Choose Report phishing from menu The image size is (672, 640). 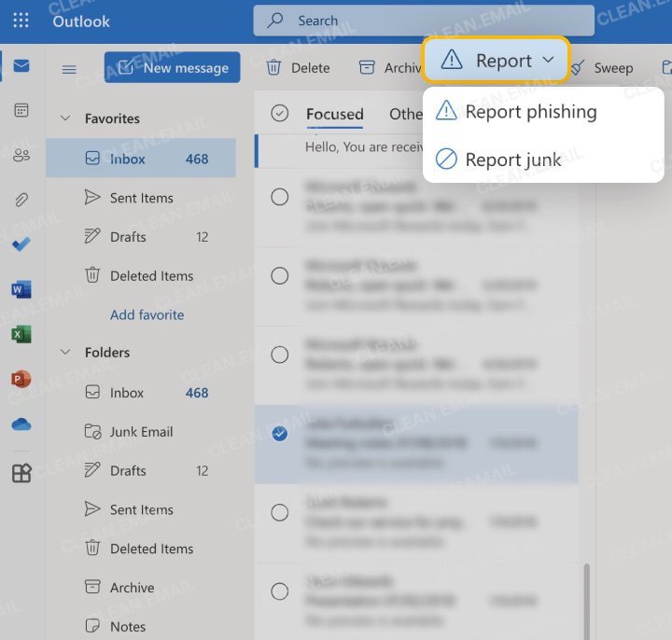pyautogui.click(x=530, y=112)
